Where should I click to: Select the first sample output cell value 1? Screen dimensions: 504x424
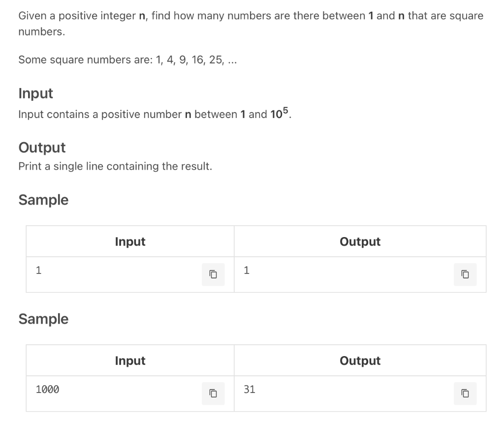point(247,271)
